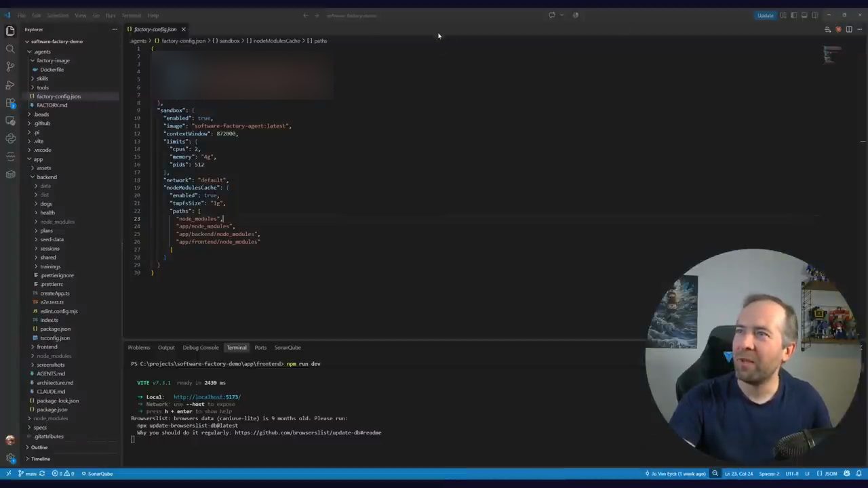The image size is (868, 488).
Task: Open the Selection menu
Action: click(58, 15)
